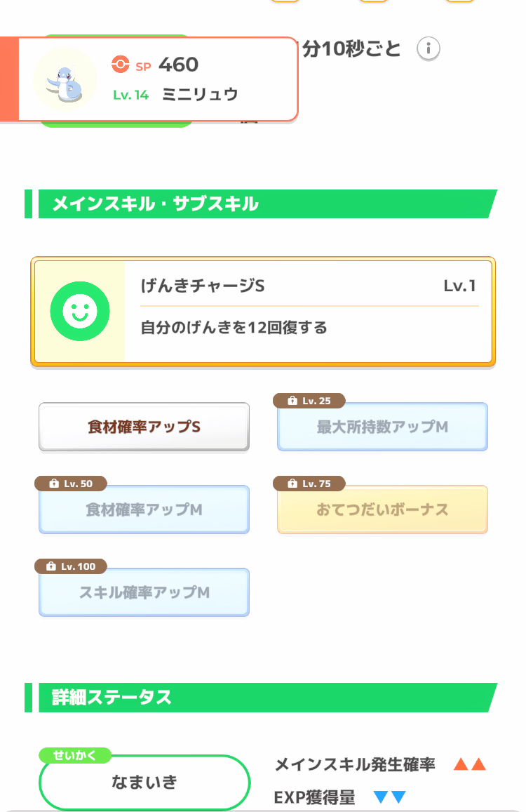Tap the lock icon on the Lv. 25 badge

click(x=292, y=401)
